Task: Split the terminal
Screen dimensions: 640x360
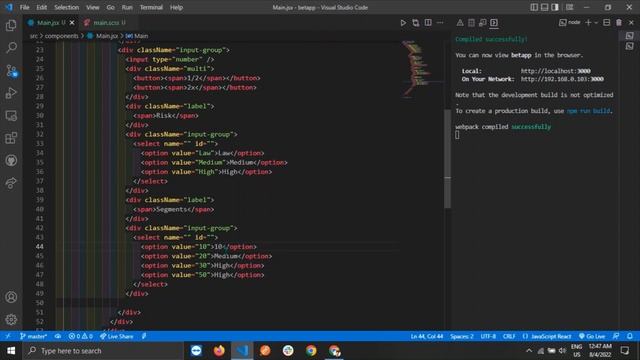Action: point(607,23)
